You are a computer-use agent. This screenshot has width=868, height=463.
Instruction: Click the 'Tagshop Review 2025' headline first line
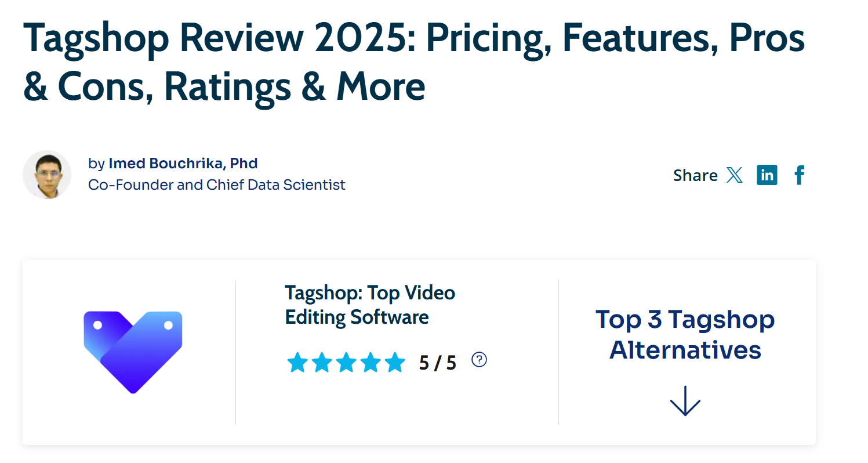(x=414, y=38)
